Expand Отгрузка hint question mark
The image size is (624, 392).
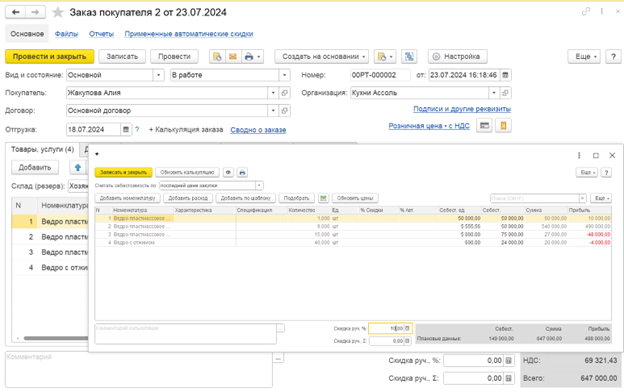point(137,129)
